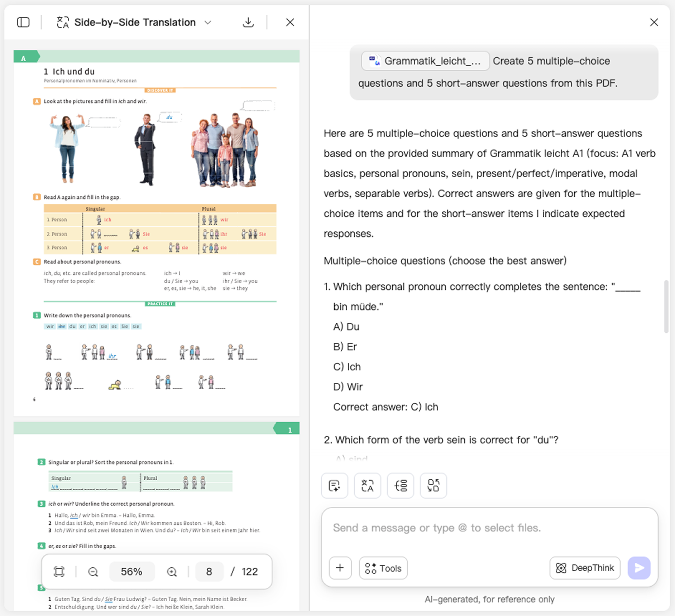Image resolution: width=675 pixels, height=616 pixels.
Task: Click the summarize note quick-action icon
Action: (x=334, y=486)
